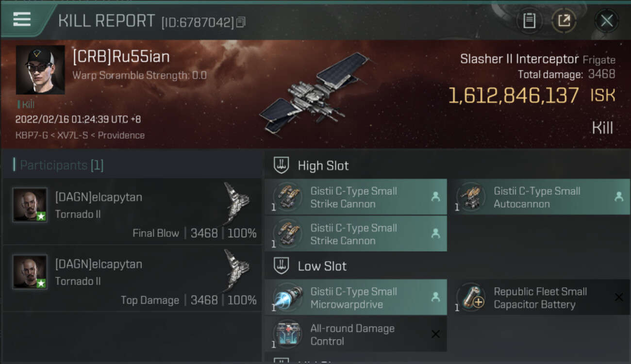
Task: Click the Tornado II ship icon in Final Blow row
Action: [236, 202]
